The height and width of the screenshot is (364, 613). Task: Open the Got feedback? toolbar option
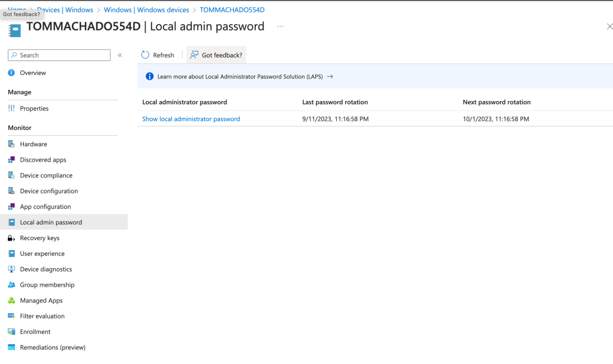(x=216, y=55)
